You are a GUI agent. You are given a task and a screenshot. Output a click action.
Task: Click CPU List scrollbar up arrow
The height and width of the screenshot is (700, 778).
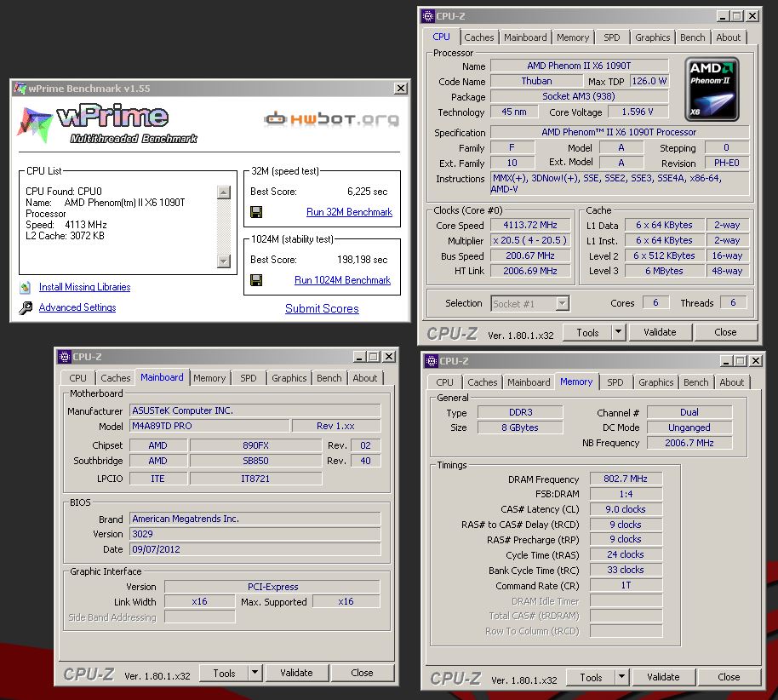click(224, 192)
